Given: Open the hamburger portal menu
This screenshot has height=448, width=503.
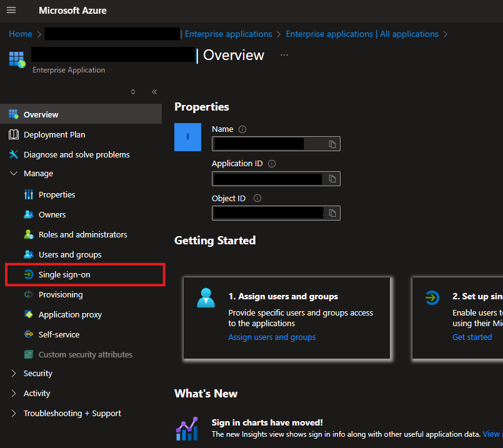Looking at the screenshot, I should click(11, 10).
